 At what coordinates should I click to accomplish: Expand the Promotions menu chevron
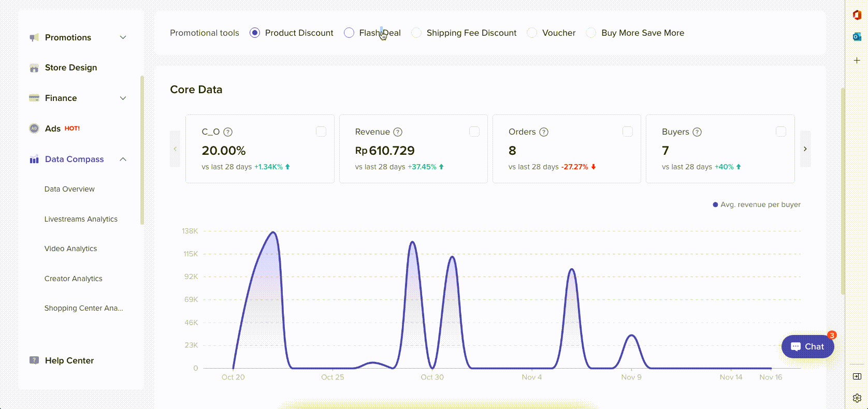[x=123, y=37]
